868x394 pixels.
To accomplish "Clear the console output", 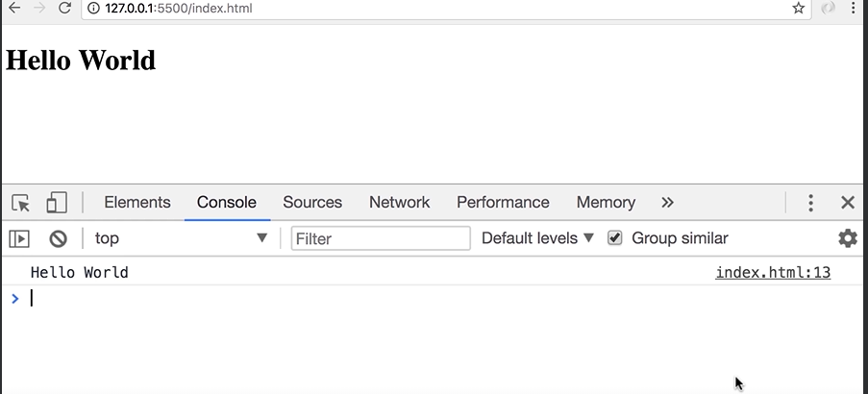I will pyautogui.click(x=59, y=238).
